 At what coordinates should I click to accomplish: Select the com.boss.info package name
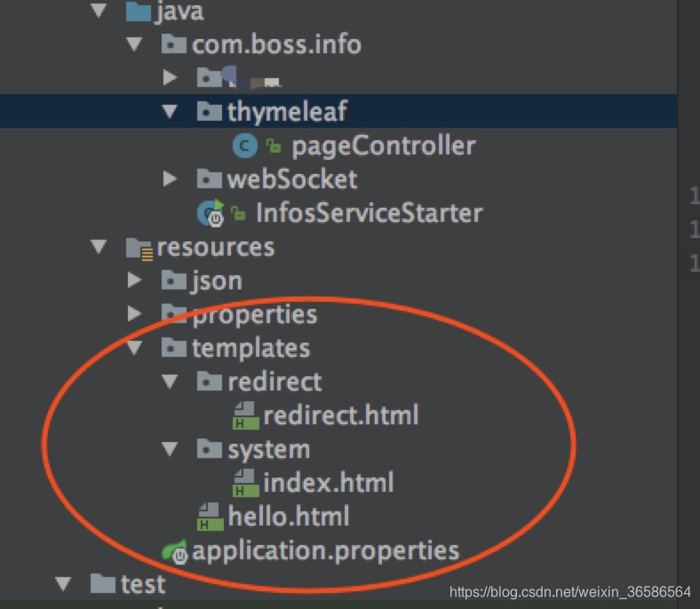(276, 44)
